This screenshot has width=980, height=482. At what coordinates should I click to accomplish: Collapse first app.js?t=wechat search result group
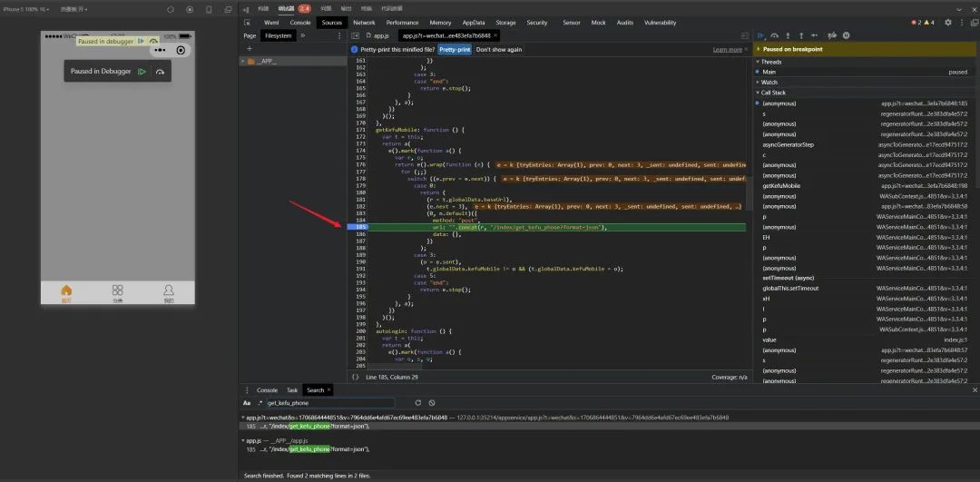tap(242, 417)
